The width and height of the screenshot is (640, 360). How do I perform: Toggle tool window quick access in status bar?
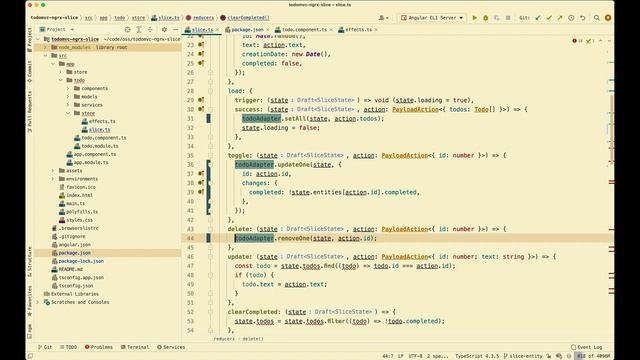point(30,356)
